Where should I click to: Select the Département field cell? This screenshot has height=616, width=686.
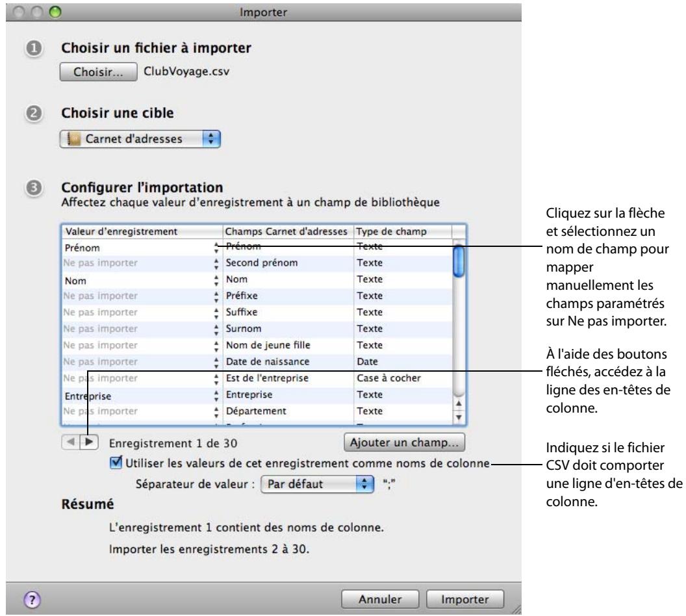click(x=288, y=411)
